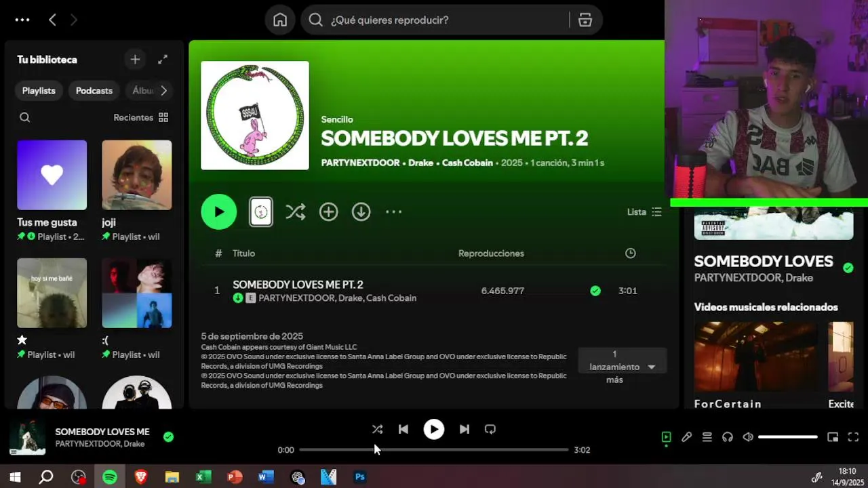Click the search box '¿Qué quieres reproducir?'
The width and height of the screenshot is (868, 488).
pos(439,20)
